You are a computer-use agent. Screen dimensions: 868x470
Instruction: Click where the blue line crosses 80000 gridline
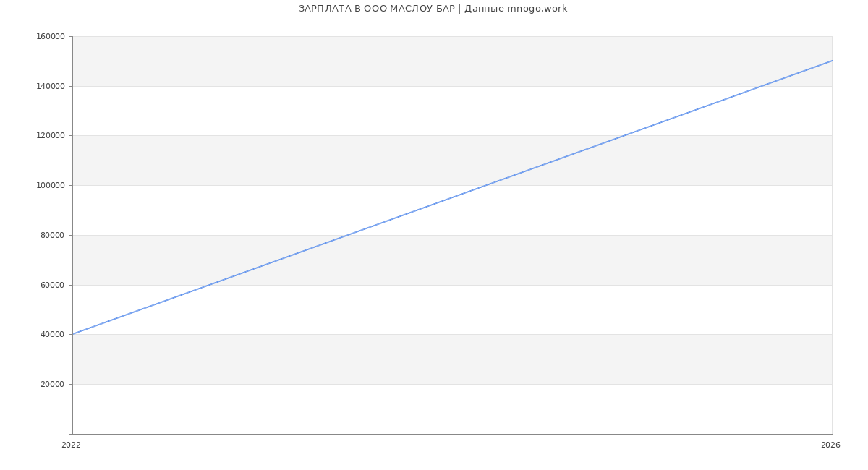tap(348, 235)
